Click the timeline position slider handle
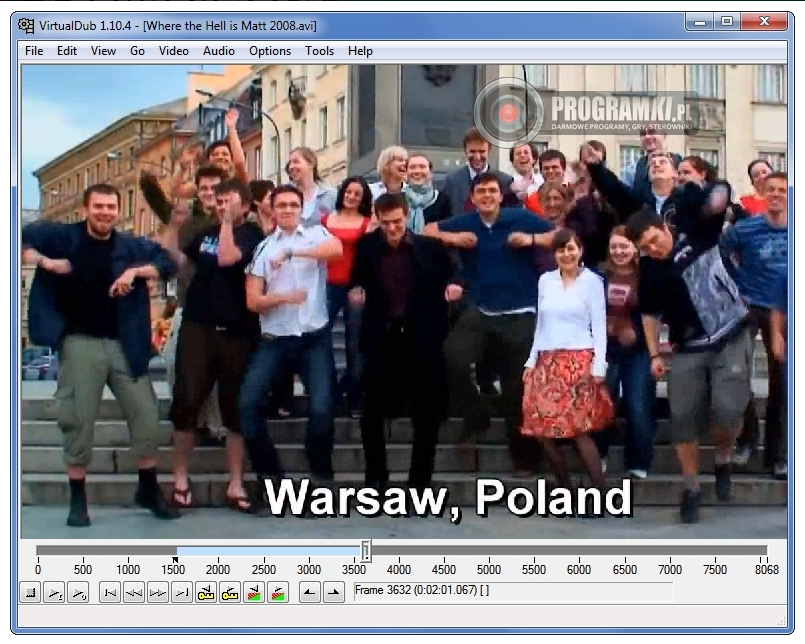This screenshot has width=805, height=644. tap(366, 551)
